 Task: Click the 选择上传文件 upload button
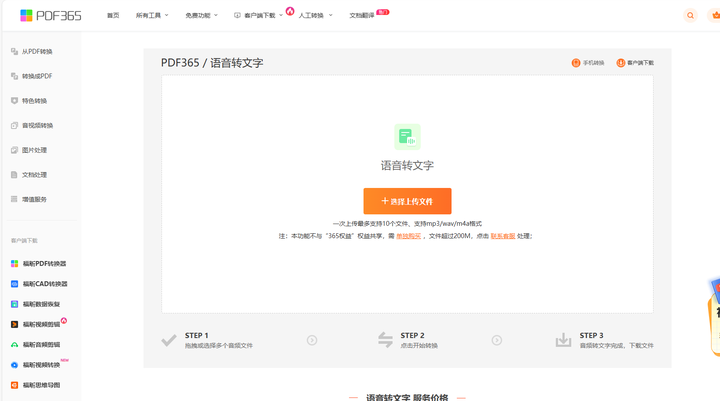(x=407, y=201)
